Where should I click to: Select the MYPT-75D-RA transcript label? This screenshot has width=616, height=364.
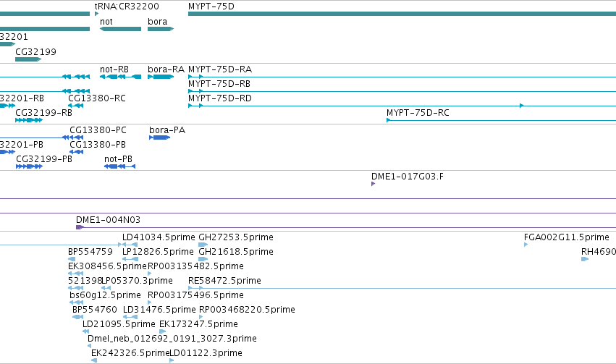tap(220, 69)
